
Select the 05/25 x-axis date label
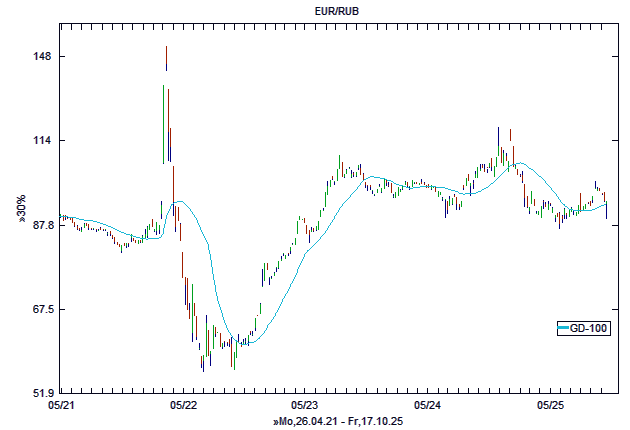(x=549, y=406)
